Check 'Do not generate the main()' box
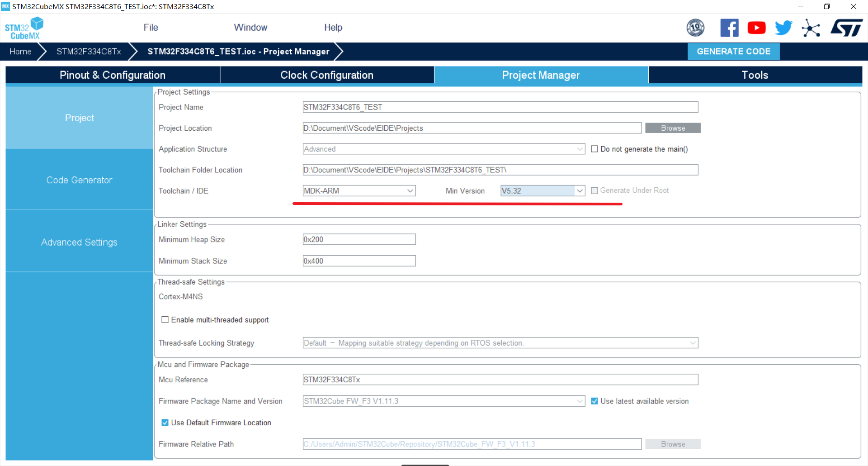The height and width of the screenshot is (466, 868). pyautogui.click(x=594, y=149)
